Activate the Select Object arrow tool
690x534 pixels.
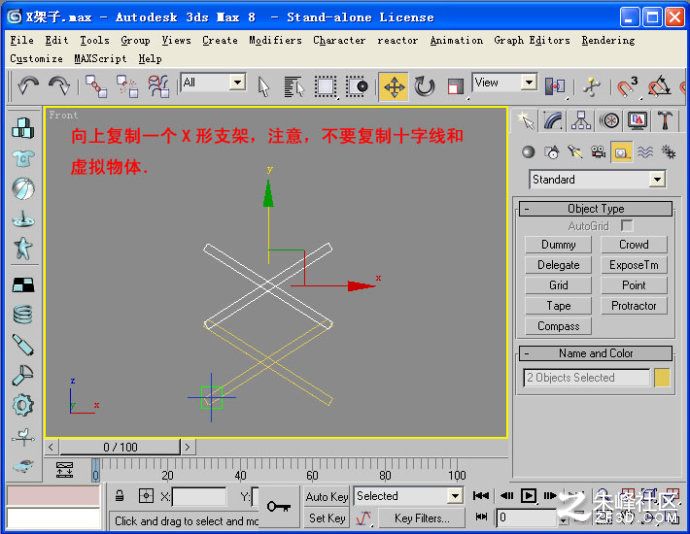263,86
